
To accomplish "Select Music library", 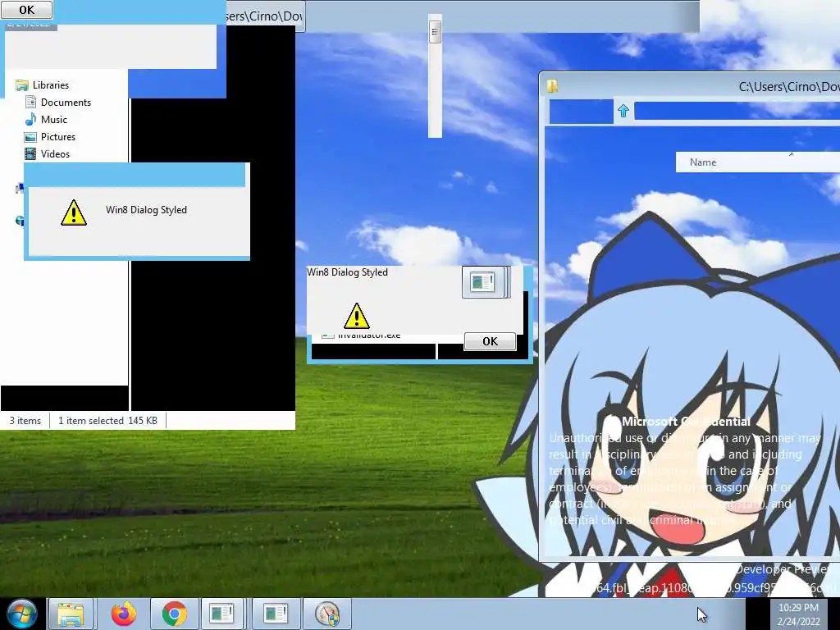I will click(54, 119).
